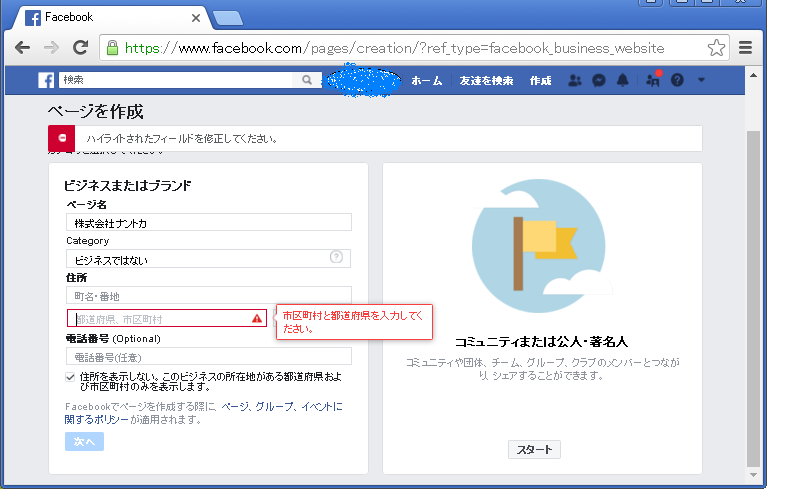The width and height of the screenshot is (800, 500).
Task: Reload the page with refresh icon
Action: [80, 47]
